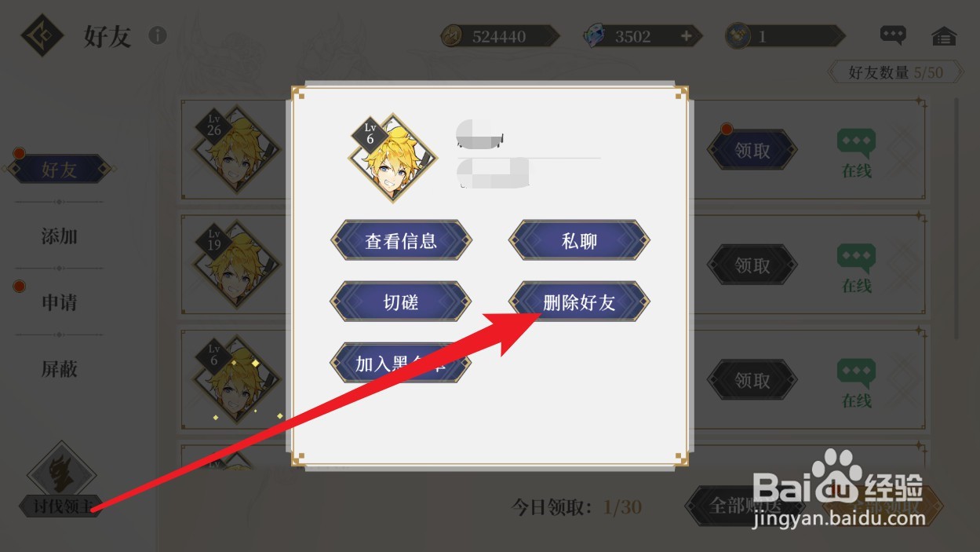Add gems with the plus icon
980x552 pixels.
point(687,36)
